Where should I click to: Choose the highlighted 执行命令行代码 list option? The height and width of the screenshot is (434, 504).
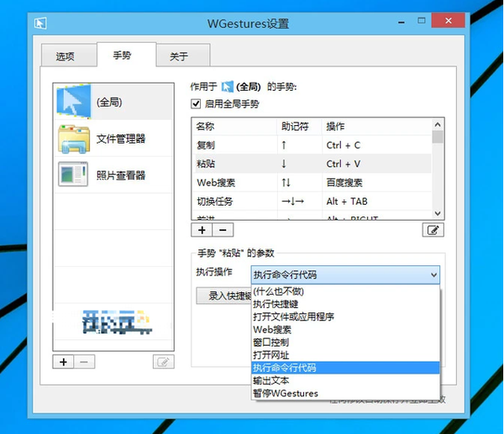click(x=345, y=368)
